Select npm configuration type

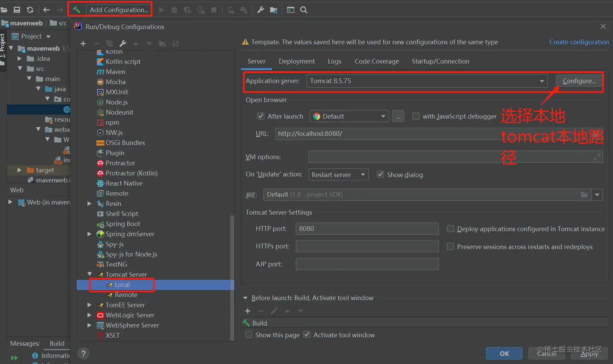[x=112, y=122]
